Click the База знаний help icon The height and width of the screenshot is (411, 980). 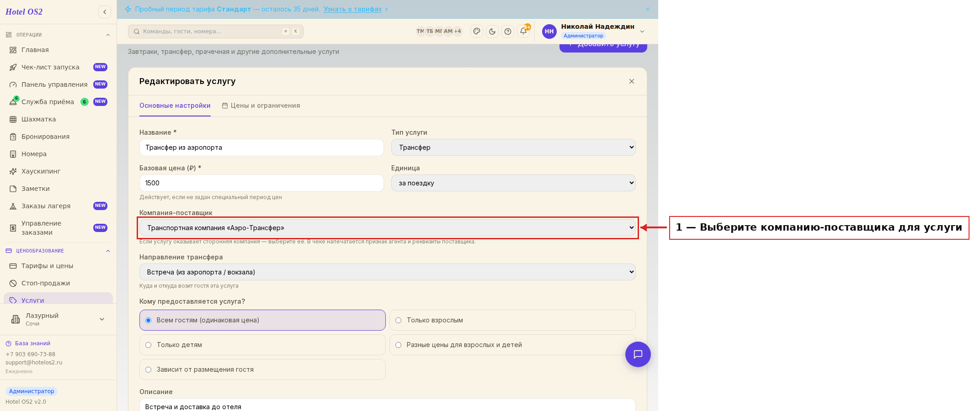click(8, 343)
